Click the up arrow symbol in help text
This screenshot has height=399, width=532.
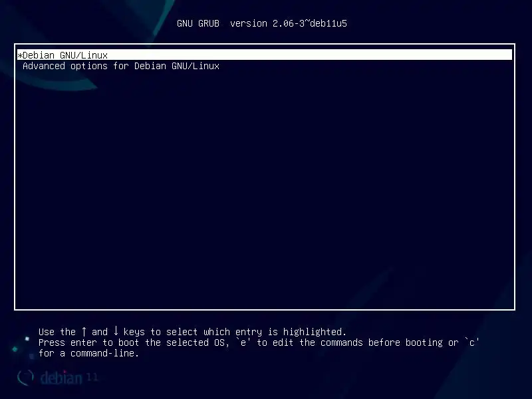tap(84, 331)
